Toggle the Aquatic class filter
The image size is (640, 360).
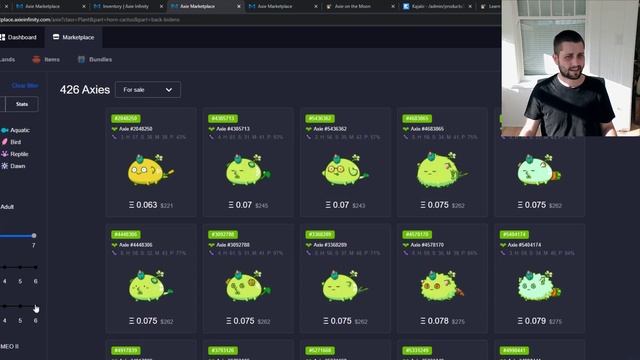tap(16, 130)
